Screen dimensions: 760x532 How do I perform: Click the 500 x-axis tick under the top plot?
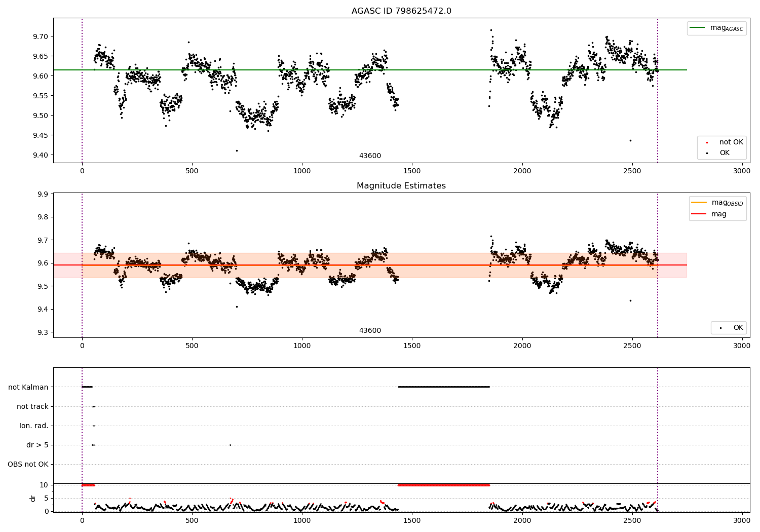coord(192,171)
